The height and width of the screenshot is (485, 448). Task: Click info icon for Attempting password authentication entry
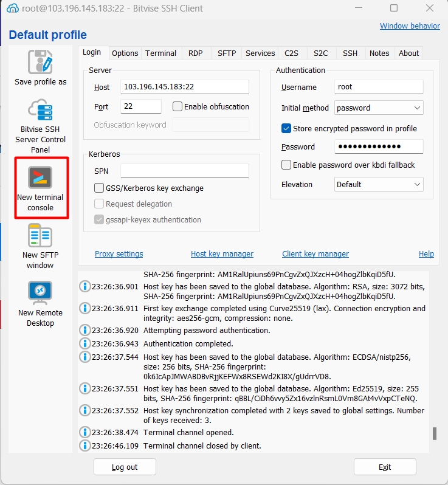pyautogui.click(x=84, y=331)
